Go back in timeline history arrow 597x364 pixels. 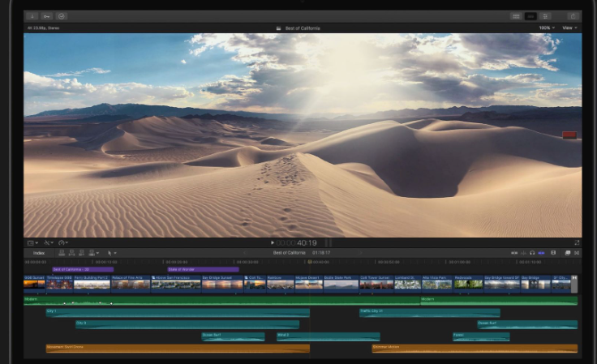(245, 253)
